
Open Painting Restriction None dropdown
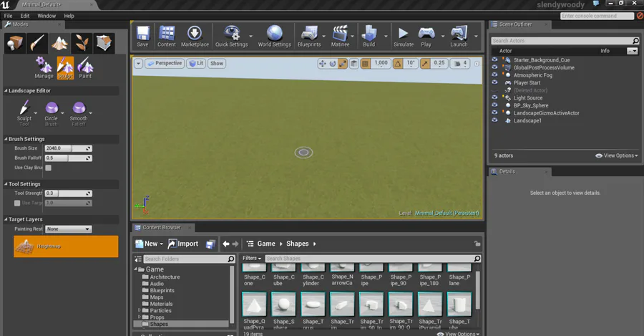coord(68,229)
